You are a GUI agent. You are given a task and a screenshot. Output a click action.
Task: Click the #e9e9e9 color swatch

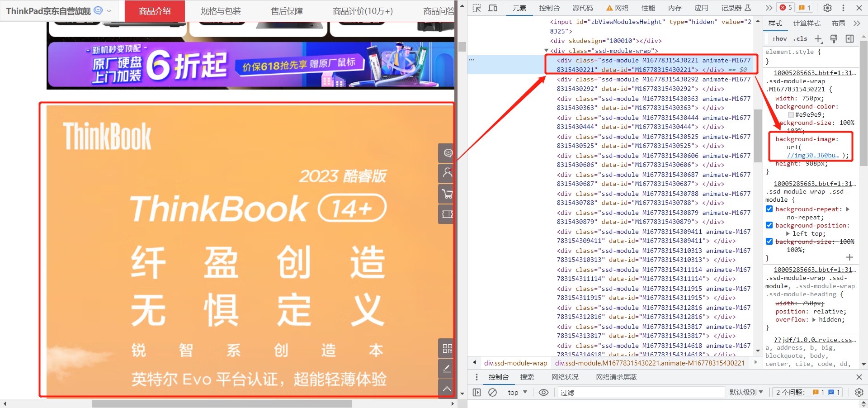(791, 114)
